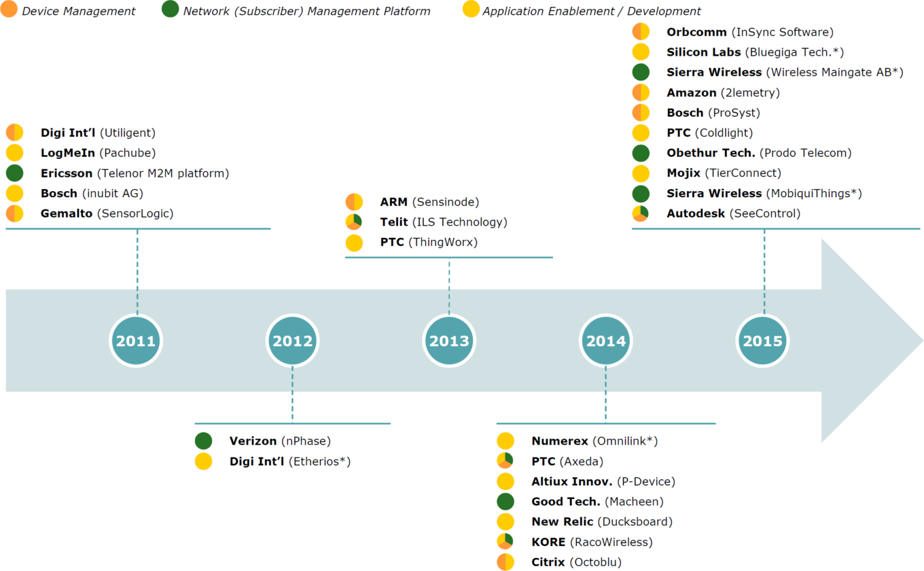Click the text Orbcomm (InSync Software)
The height and width of the screenshot is (571, 924).
click(x=750, y=32)
